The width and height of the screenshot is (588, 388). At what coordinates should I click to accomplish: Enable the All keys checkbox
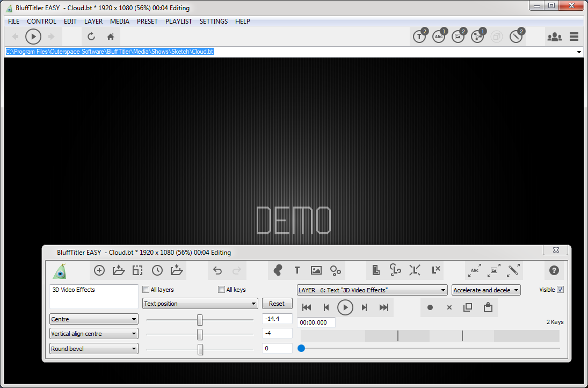coord(222,290)
